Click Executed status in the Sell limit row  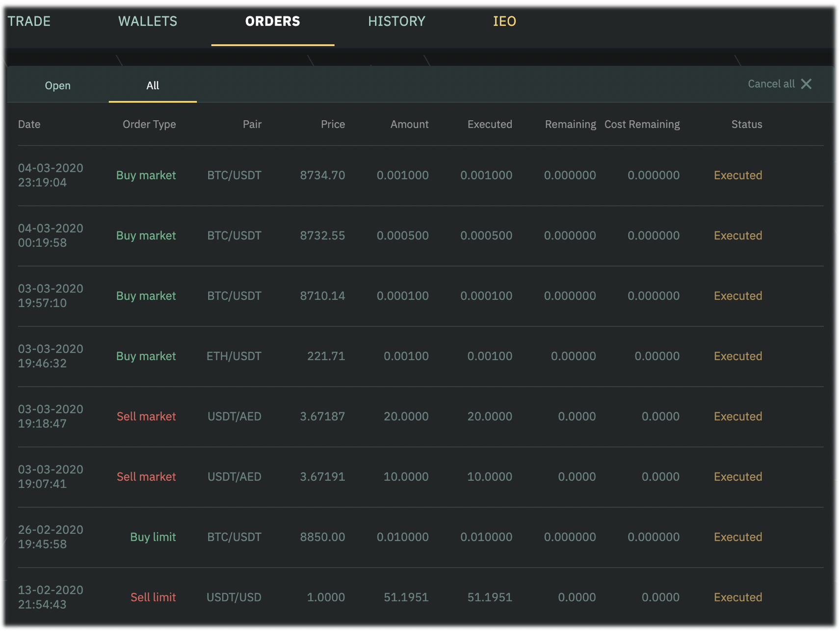[737, 597]
